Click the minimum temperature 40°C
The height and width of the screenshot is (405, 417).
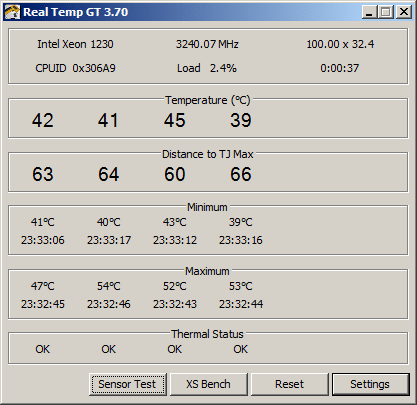point(109,222)
